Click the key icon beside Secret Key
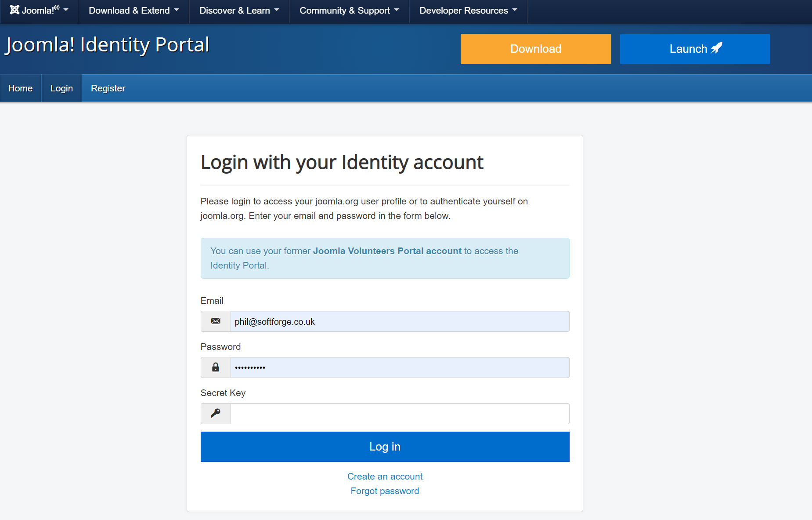This screenshot has width=812, height=520. point(216,413)
